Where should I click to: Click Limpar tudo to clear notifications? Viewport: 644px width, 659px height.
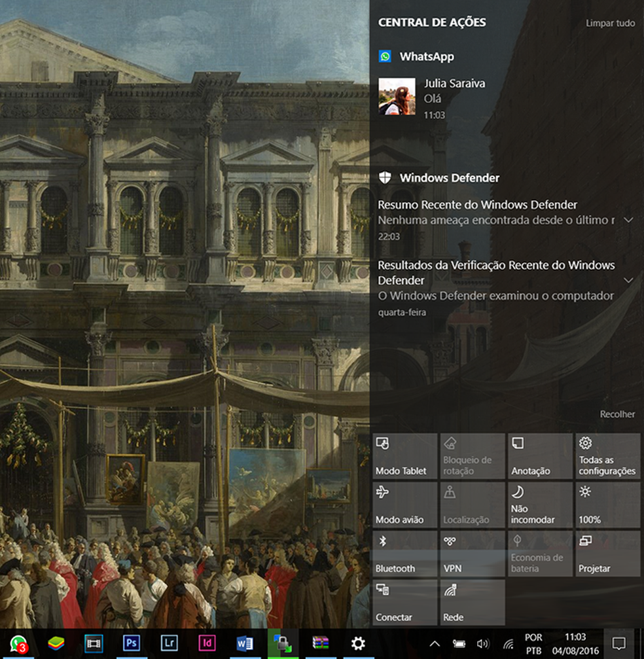coord(611,23)
